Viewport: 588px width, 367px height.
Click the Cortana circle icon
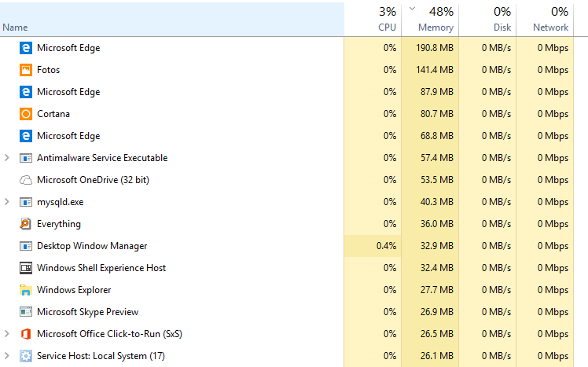click(25, 114)
